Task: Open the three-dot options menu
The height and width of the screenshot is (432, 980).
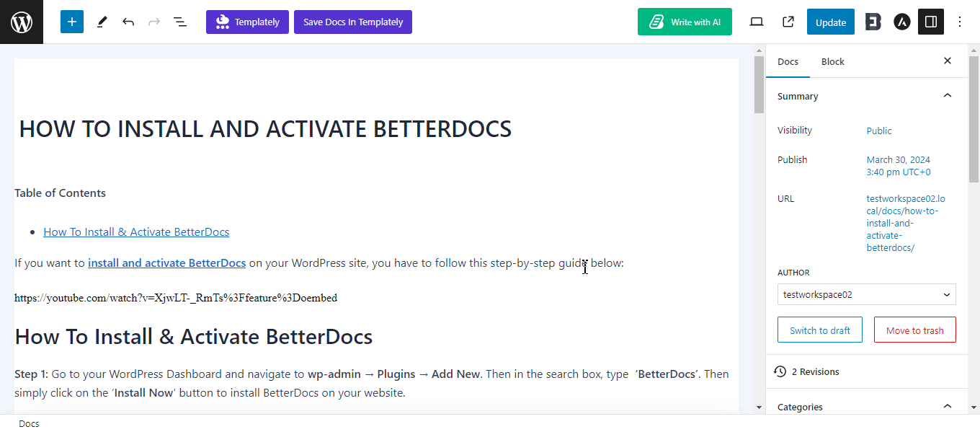Action: coord(960,22)
